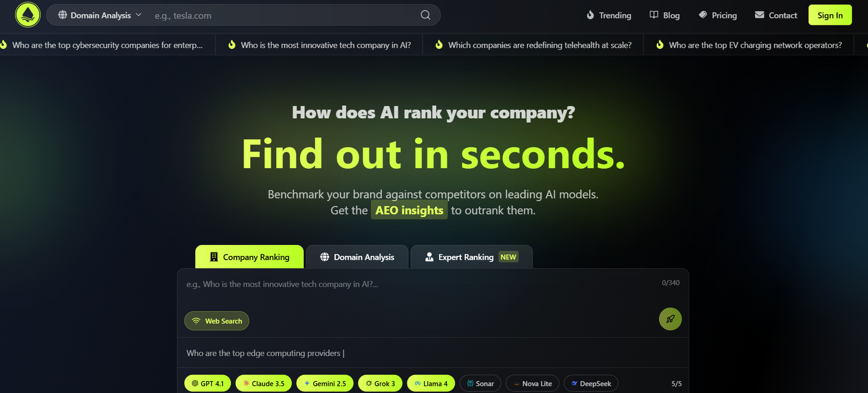Switch to the Expert Ranking tab
Viewport: 868px width, 393px height.
[x=471, y=257]
